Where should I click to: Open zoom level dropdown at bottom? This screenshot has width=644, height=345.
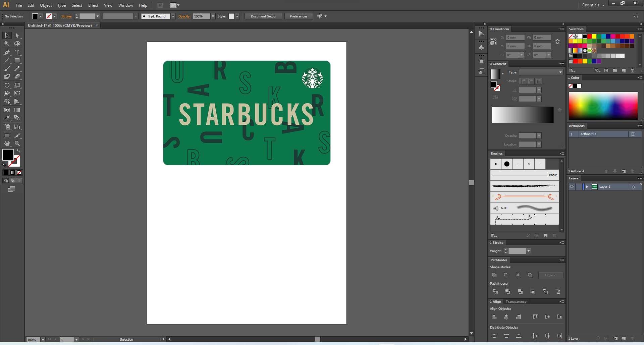(43, 340)
